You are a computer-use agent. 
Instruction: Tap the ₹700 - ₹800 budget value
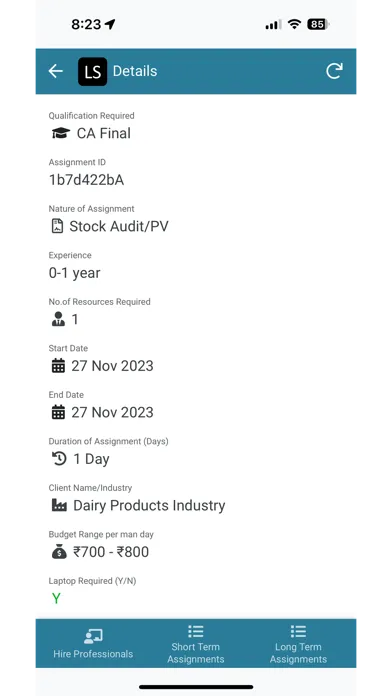111,552
